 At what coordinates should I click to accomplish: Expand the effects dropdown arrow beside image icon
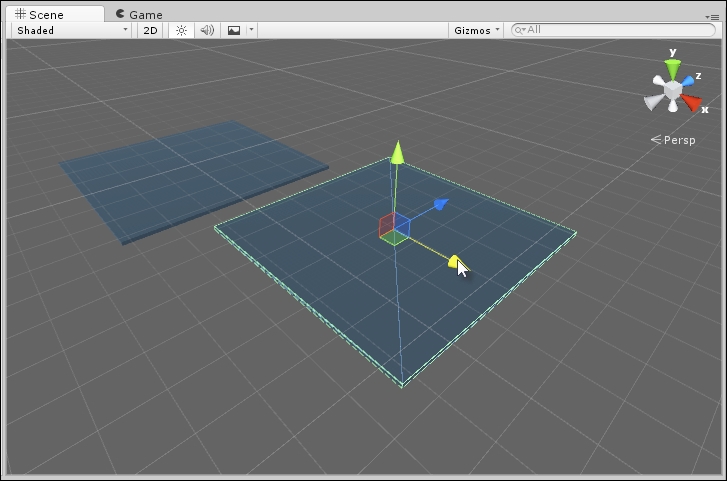pyautogui.click(x=251, y=30)
